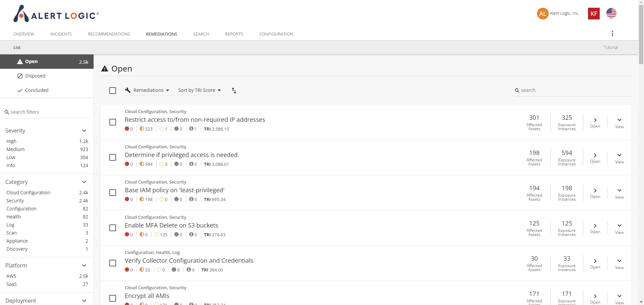Click the Alert Logic logo
Screen dimensions: 644x305
(x=56, y=13)
